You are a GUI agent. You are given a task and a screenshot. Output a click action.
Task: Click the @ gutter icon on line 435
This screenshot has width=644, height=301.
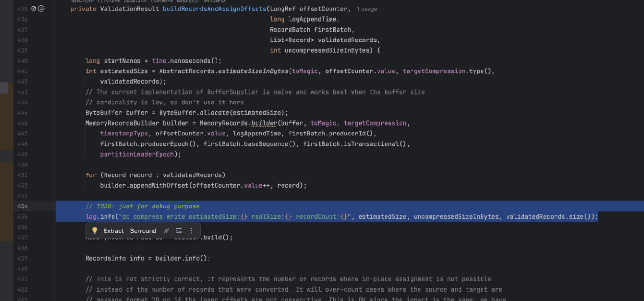pyautogui.click(x=41, y=9)
